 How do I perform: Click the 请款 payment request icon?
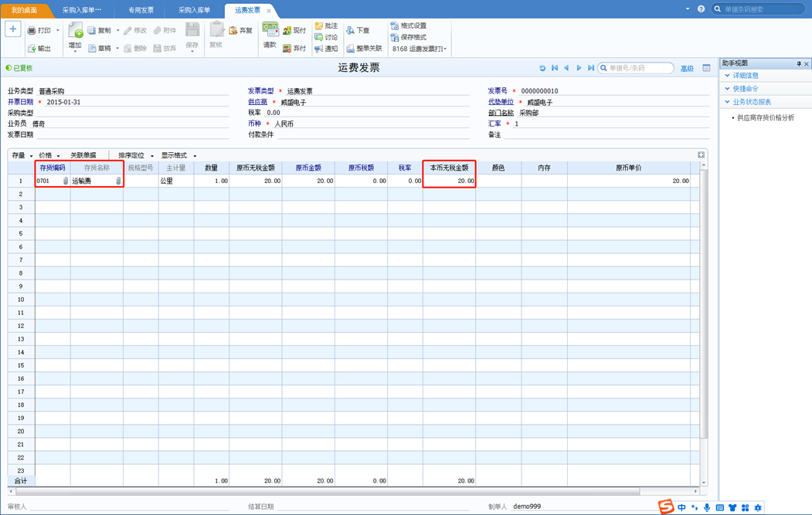click(x=270, y=29)
